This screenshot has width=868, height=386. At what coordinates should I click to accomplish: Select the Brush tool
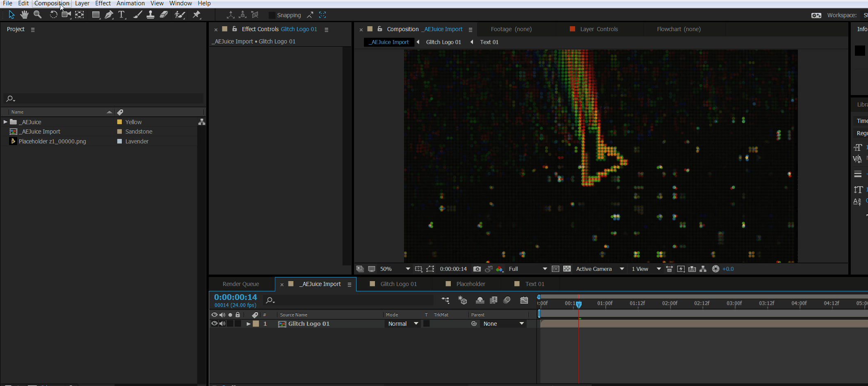click(x=138, y=15)
